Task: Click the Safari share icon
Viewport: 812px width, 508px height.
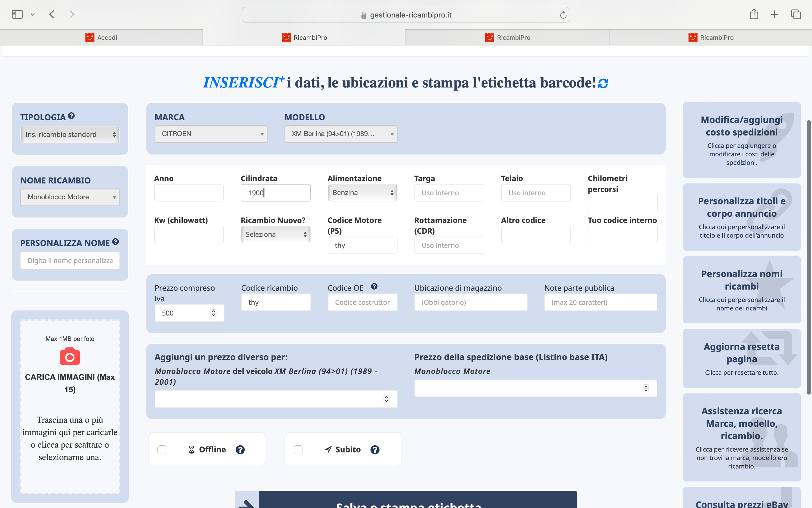Action: pyautogui.click(x=754, y=14)
